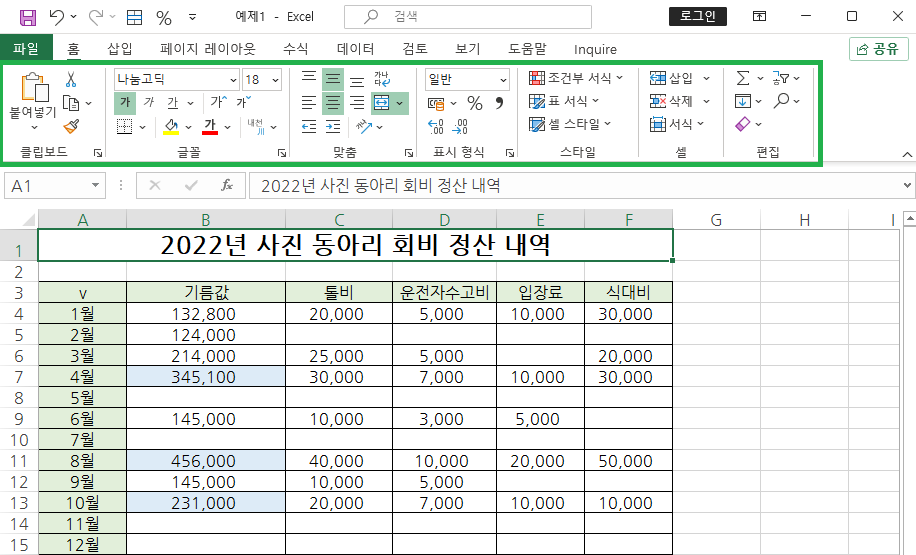Toggle center horizontal alignment

(x=333, y=103)
